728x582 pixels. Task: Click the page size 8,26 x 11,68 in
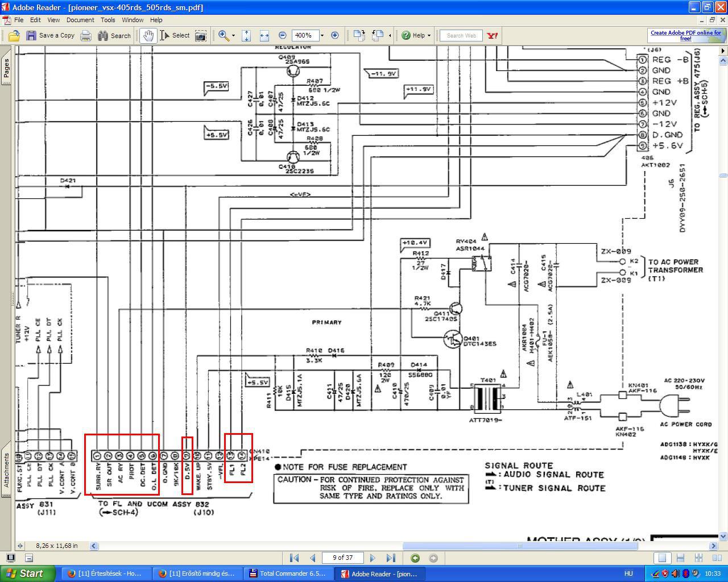click(57, 546)
